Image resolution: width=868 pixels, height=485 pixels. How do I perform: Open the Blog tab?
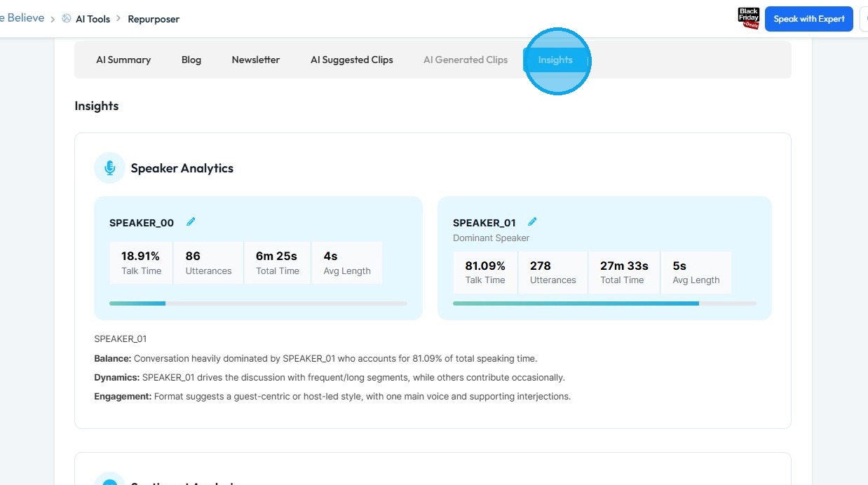[x=191, y=60]
